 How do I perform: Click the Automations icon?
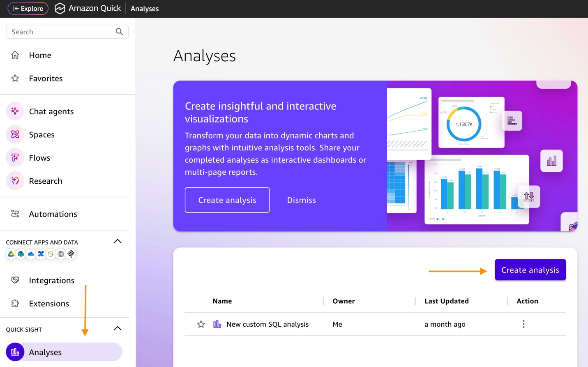15,214
